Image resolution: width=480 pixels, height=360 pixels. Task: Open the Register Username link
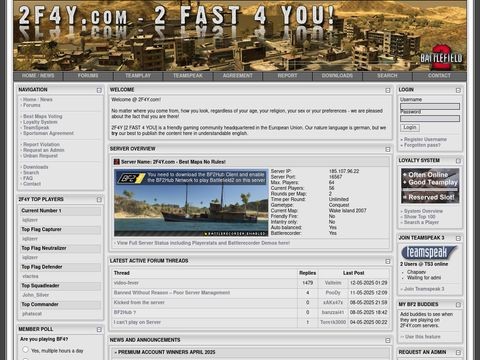pos(425,139)
